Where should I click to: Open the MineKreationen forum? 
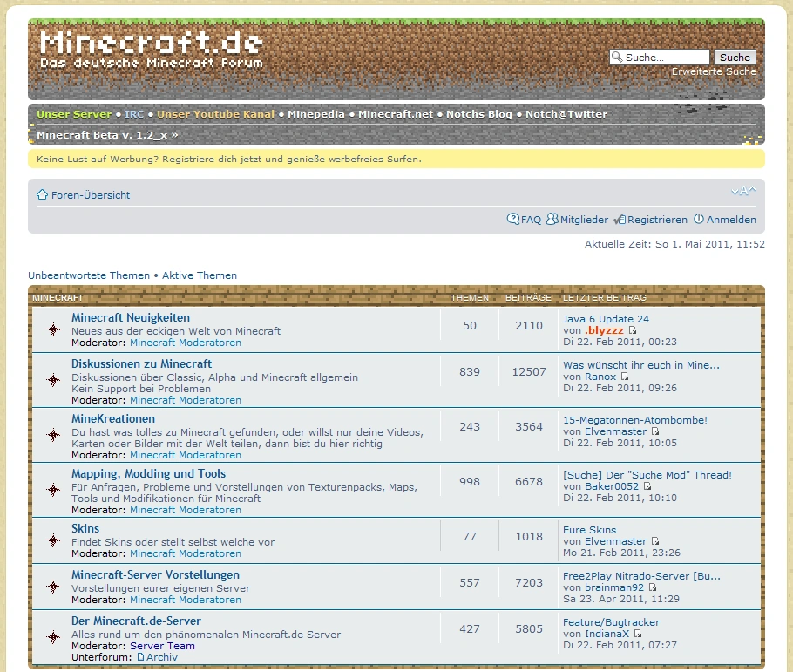(x=113, y=419)
